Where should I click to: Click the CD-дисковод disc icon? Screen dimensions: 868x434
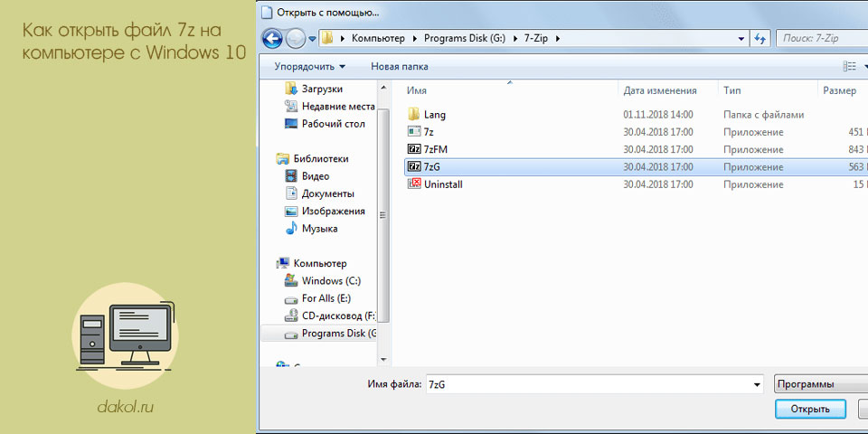291,316
